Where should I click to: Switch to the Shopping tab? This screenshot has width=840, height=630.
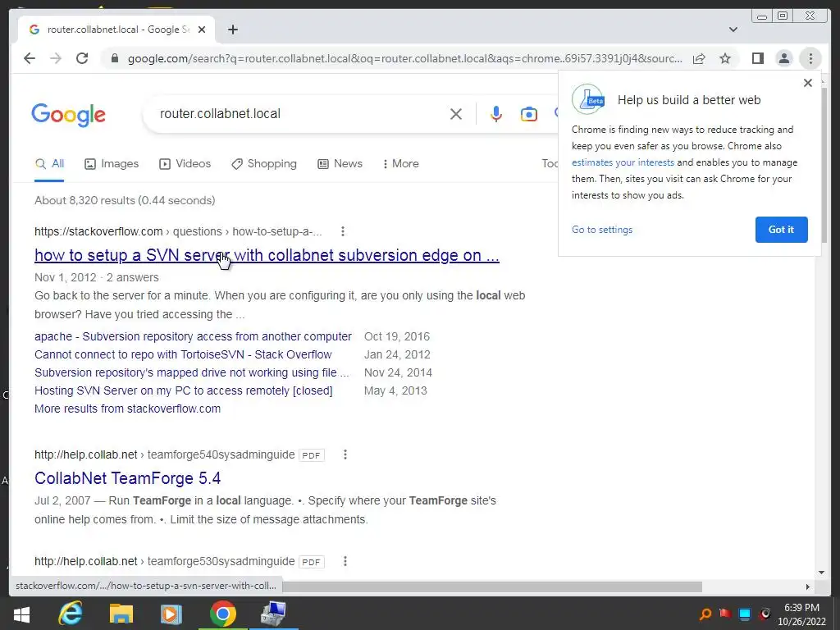263,164
